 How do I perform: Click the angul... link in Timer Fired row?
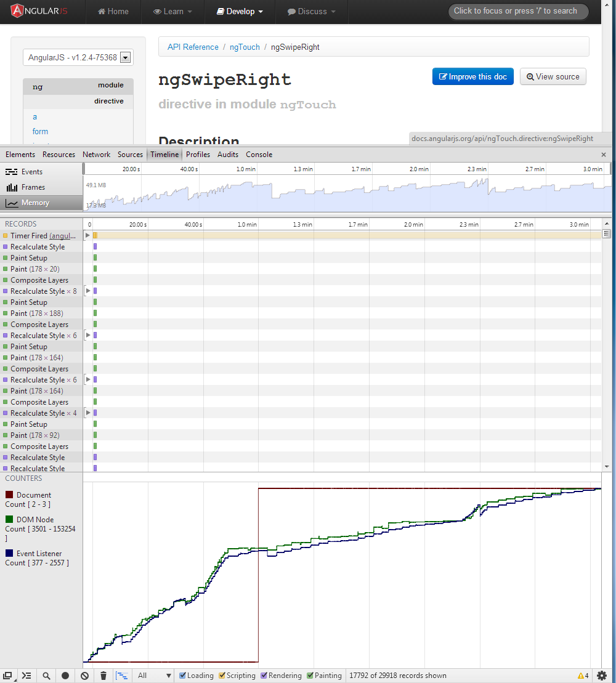62,236
